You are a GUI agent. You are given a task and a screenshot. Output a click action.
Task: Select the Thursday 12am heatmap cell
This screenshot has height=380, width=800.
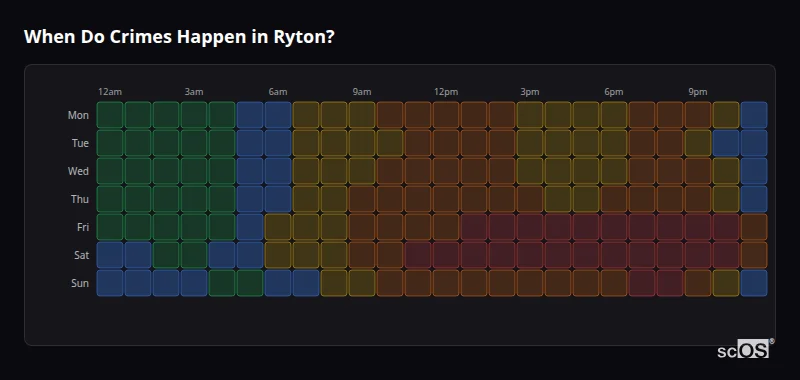[x=110, y=199]
